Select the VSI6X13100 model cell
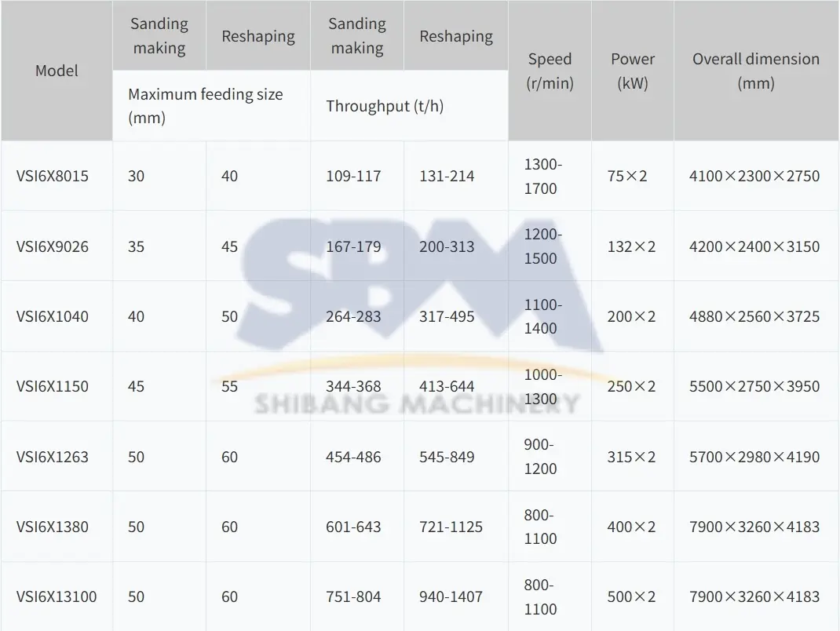Screen dimensions: 840x631 pyautogui.click(x=57, y=596)
